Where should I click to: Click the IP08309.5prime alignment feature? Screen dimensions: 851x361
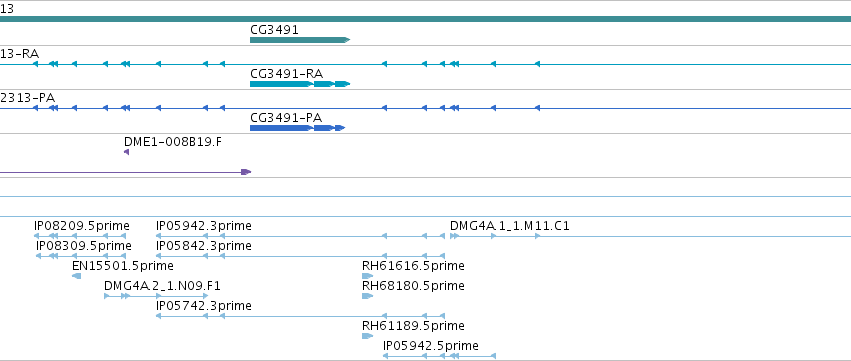click(x=81, y=256)
